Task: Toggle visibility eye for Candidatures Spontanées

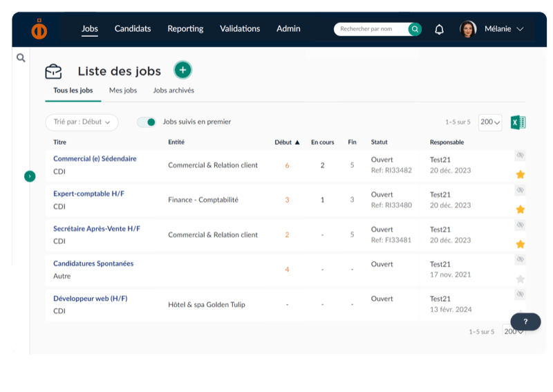Action: [520, 259]
